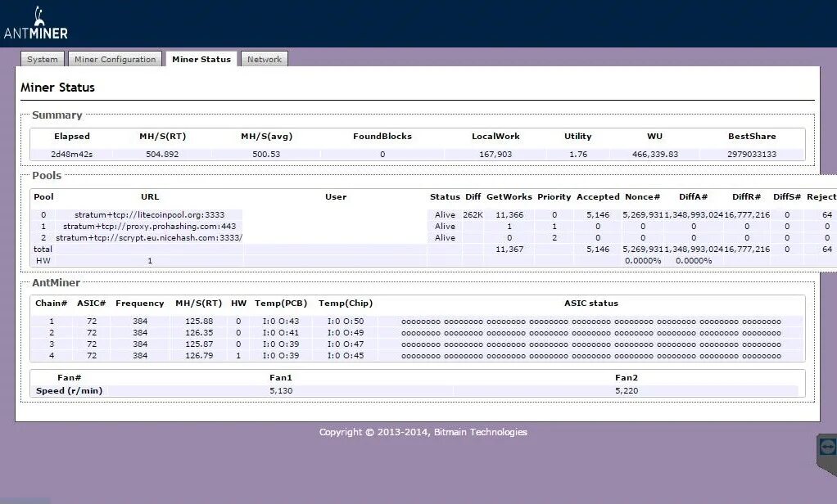Click the Speed (r/min) row label
Screen dimensions: 837x504
(x=69, y=391)
